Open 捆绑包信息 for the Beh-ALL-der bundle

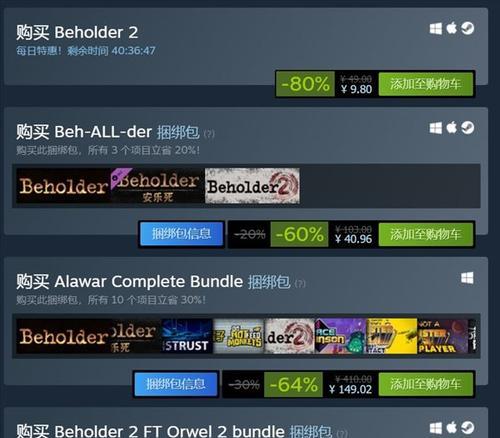[x=182, y=234]
